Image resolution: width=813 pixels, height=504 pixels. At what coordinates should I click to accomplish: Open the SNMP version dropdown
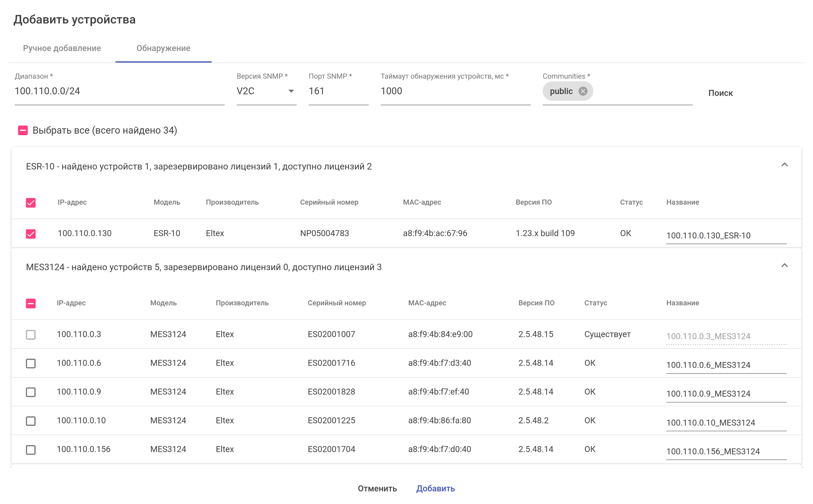(x=266, y=91)
